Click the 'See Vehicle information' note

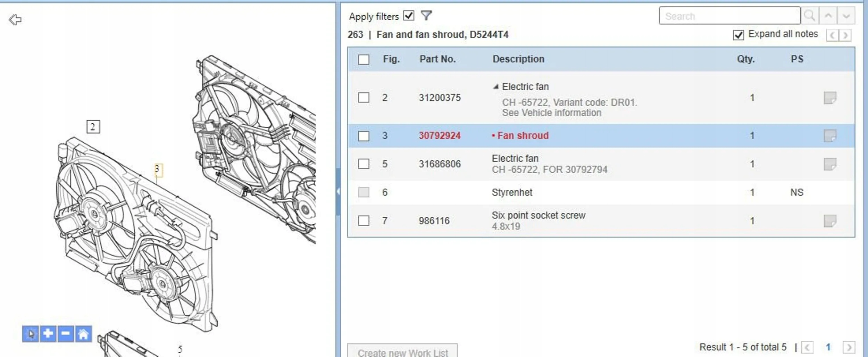coord(552,113)
